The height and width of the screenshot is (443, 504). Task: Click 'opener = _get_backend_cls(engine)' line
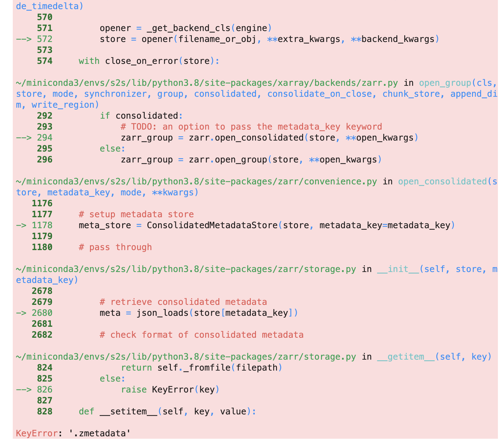[x=186, y=28]
